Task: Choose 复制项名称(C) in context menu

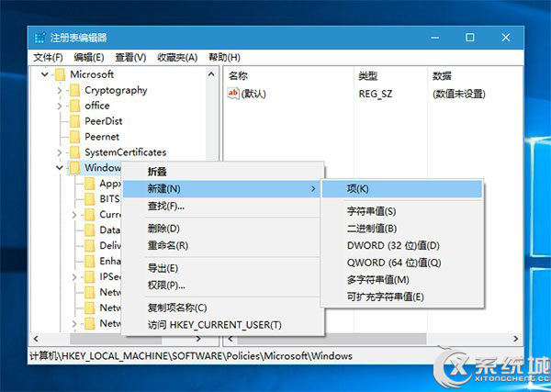Action: (x=223, y=308)
